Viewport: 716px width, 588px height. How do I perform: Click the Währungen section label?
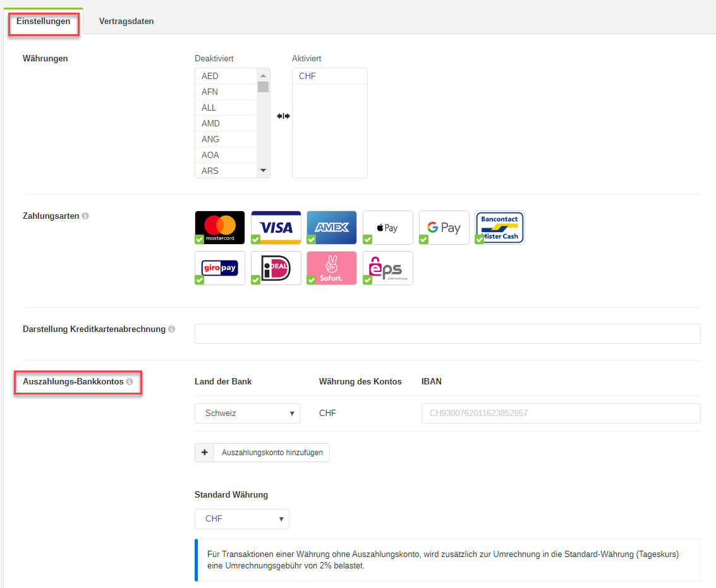pos(46,58)
